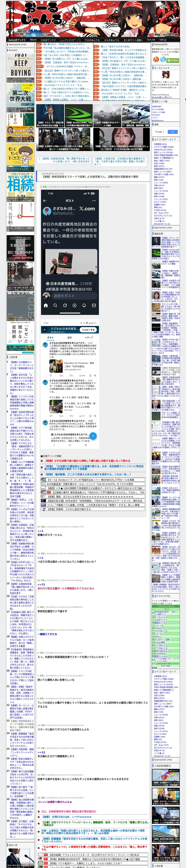Image resolution: width=186 pixels, height=868 pixels.
Task: Open recommended link 少子化対策で負け組から搾取
Action: pyautogui.click(x=88, y=461)
